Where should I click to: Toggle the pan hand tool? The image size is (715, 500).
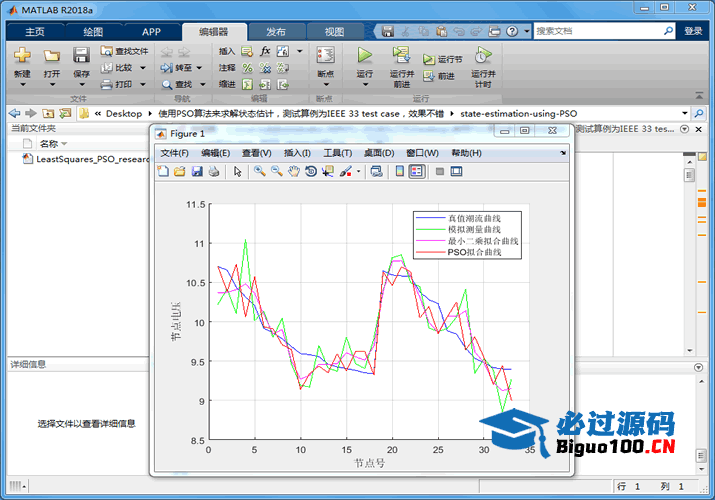tap(294, 171)
